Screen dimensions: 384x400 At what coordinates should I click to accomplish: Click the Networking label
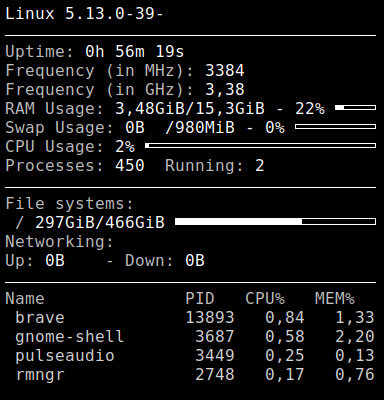[59, 242]
